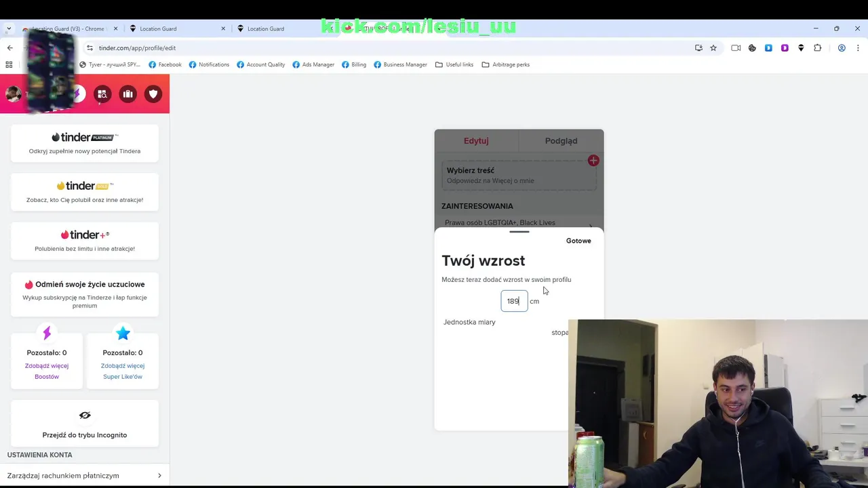Expand Zarządzaj rachunkiem płatniczym row
The image size is (868, 488).
click(85, 476)
